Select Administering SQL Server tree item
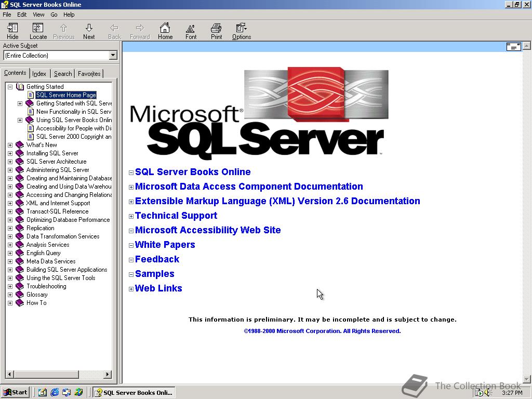Screen dimensions: 532x399 58,170
